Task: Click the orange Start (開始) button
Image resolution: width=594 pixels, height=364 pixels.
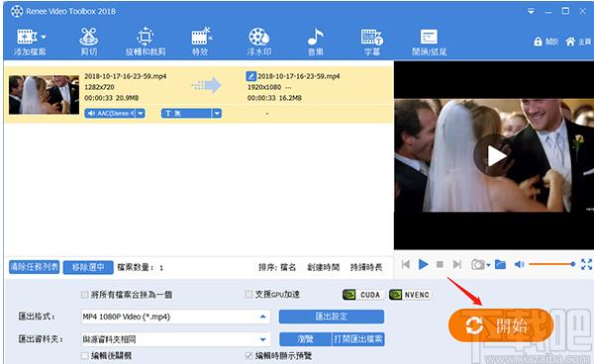Action: (501, 325)
